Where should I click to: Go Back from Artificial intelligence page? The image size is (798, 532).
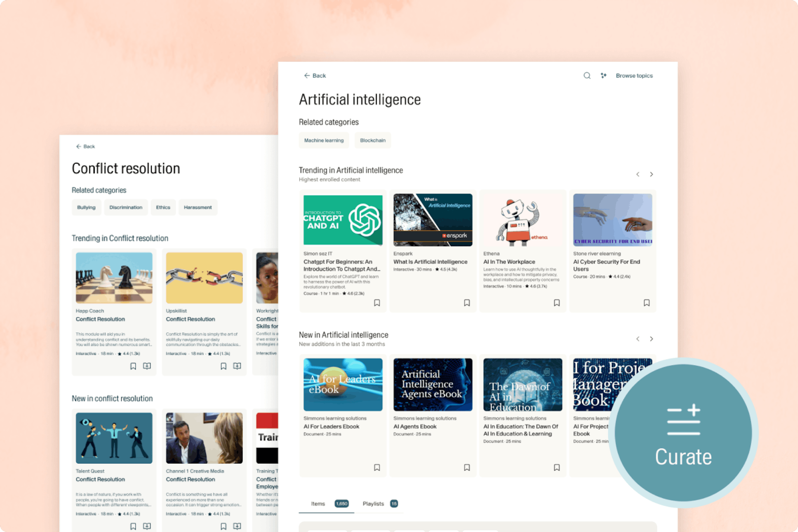pos(315,75)
